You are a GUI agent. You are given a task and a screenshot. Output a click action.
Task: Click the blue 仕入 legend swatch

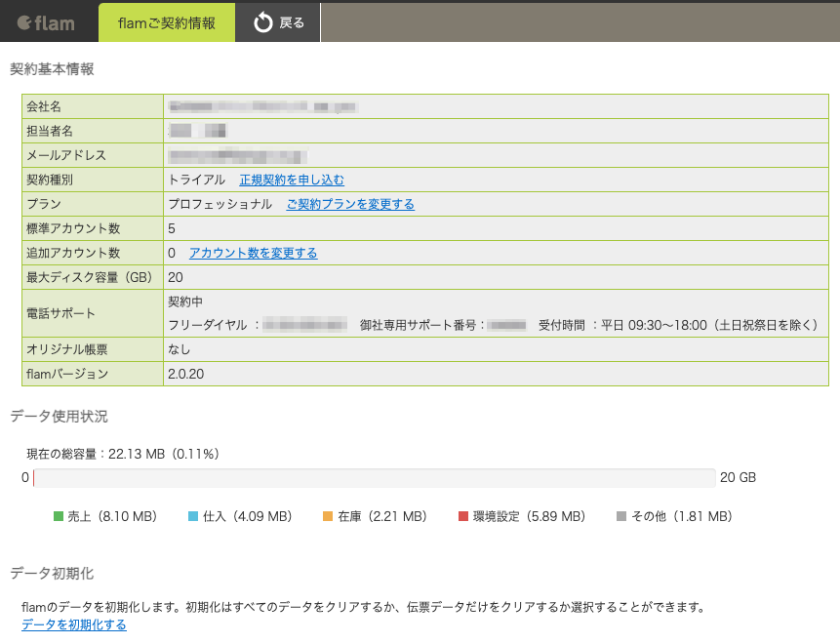point(193,516)
